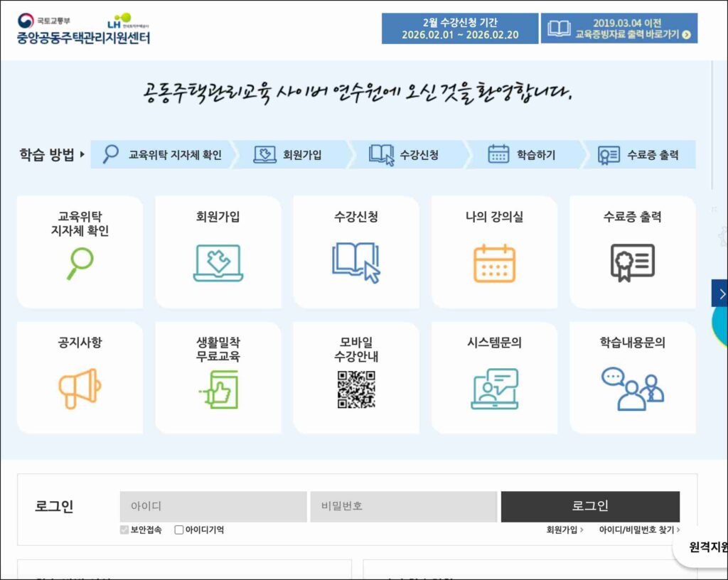Toggle the 보안접속 checkbox
728x580 pixels.
point(125,530)
